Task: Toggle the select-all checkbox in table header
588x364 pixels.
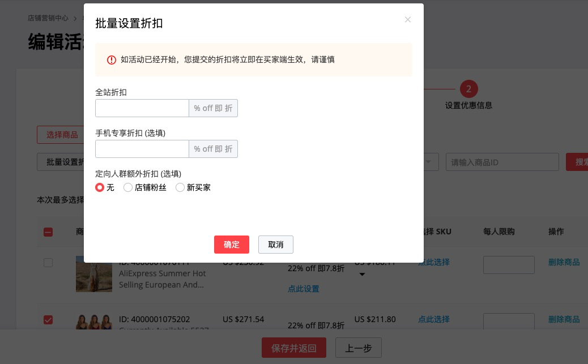Action: [48, 232]
